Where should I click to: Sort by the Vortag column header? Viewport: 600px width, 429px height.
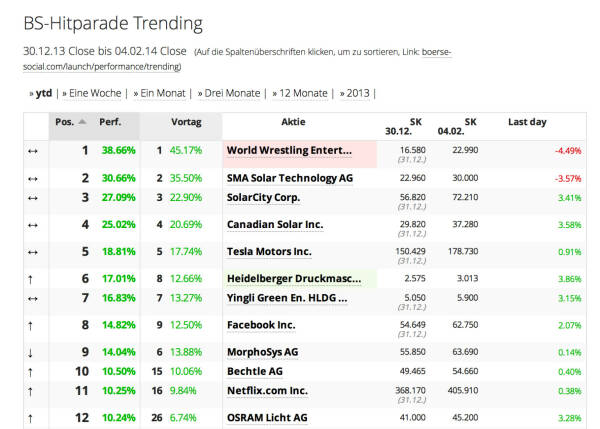pyautogui.click(x=186, y=122)
